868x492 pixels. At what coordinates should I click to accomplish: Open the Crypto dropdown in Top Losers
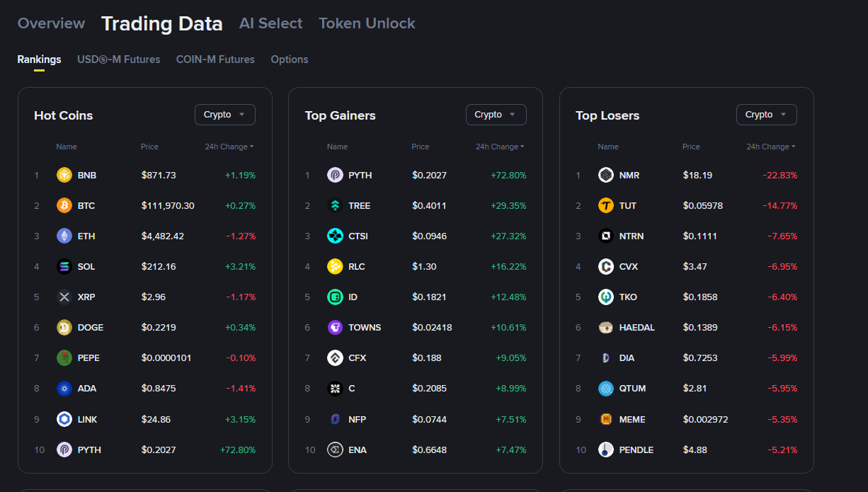[766, 115]
